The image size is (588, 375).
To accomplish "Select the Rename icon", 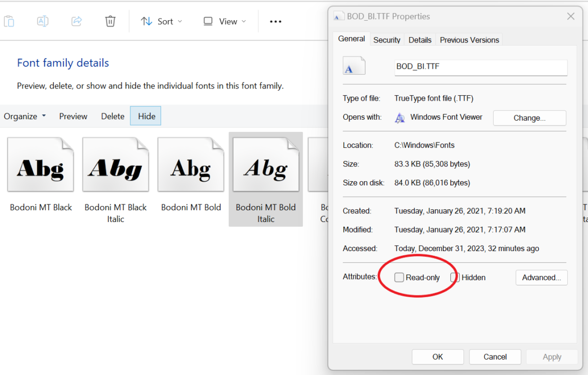I will (x=42, y=21).
